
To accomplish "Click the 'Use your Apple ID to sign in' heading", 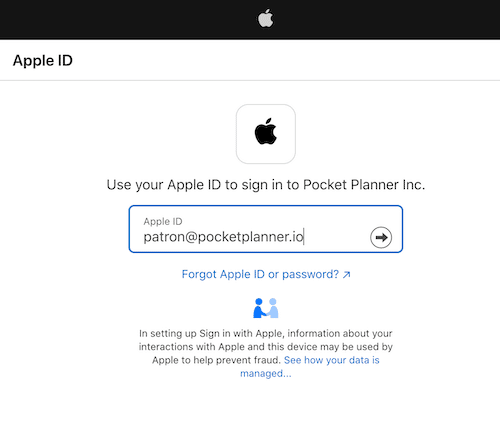I will tap(266, 185).
